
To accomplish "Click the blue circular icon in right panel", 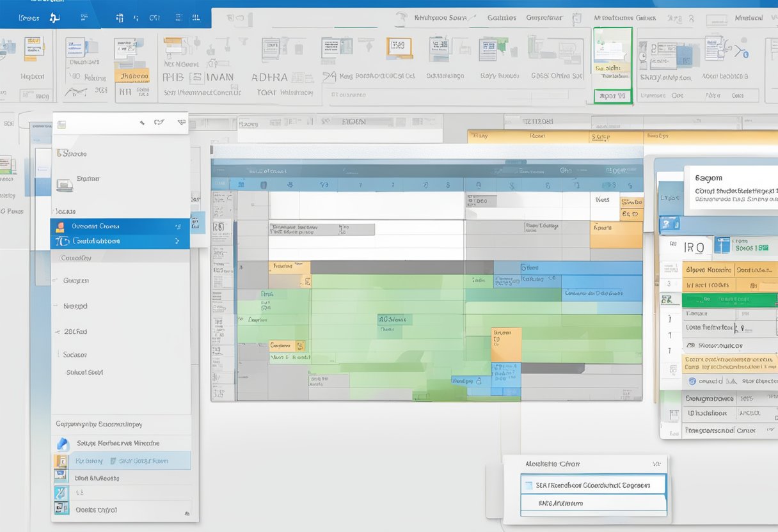I will point(691,381).
